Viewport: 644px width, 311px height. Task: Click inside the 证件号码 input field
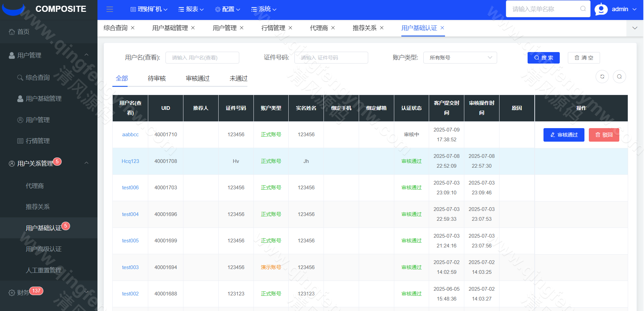click(331, 57)
